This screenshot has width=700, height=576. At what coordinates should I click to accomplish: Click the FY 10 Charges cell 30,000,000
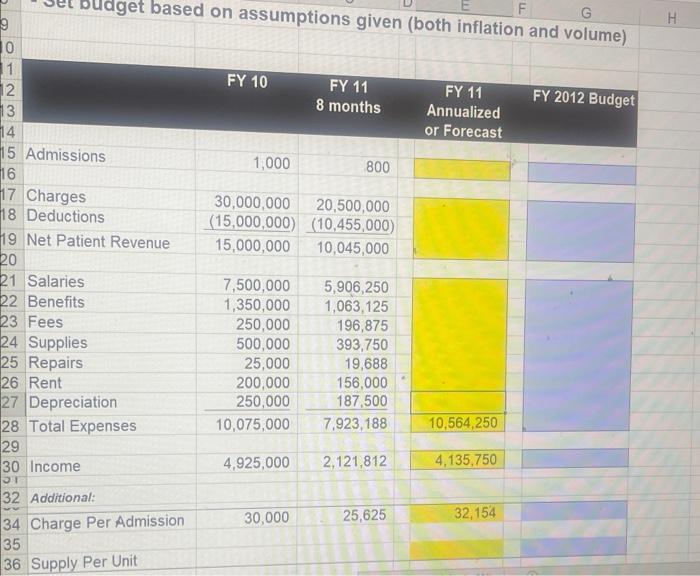click(252, 202)
